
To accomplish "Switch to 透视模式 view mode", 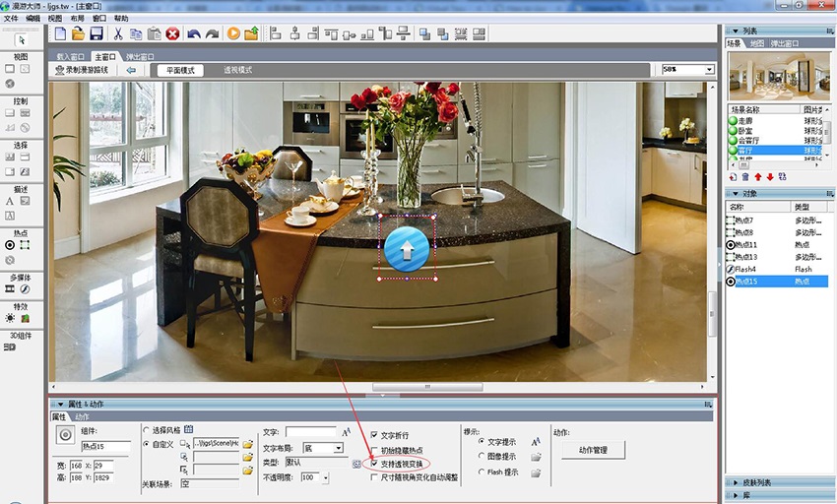I will (x=237, y=71).
